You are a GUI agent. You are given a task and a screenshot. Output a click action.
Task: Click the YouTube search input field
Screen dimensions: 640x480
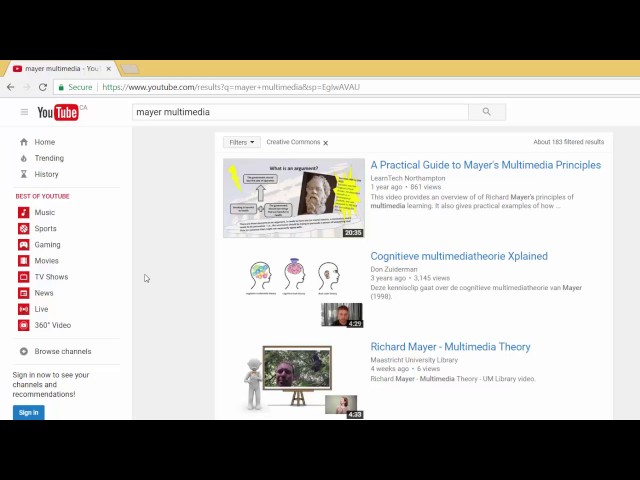[x=300, y=112]
